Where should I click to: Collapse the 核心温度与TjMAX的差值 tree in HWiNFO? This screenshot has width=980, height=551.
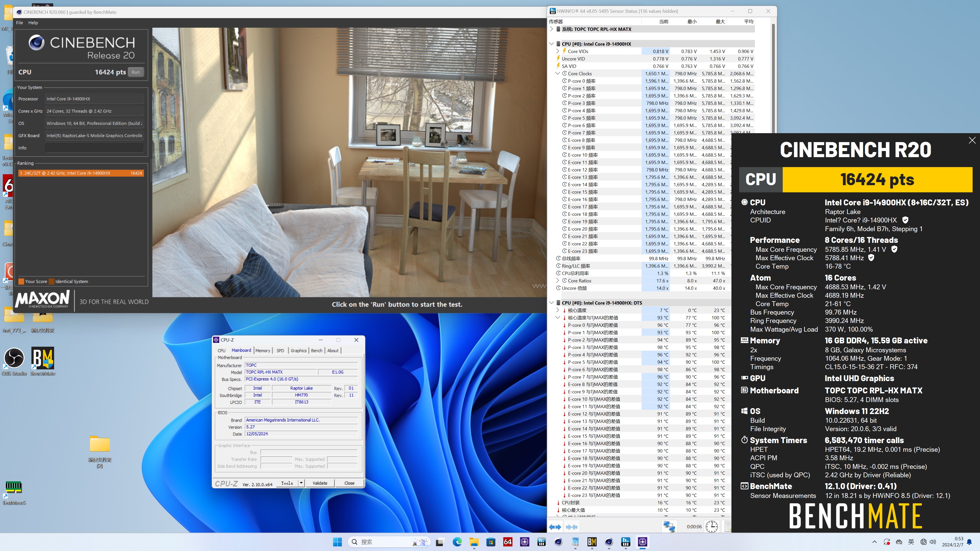(558, 318)
